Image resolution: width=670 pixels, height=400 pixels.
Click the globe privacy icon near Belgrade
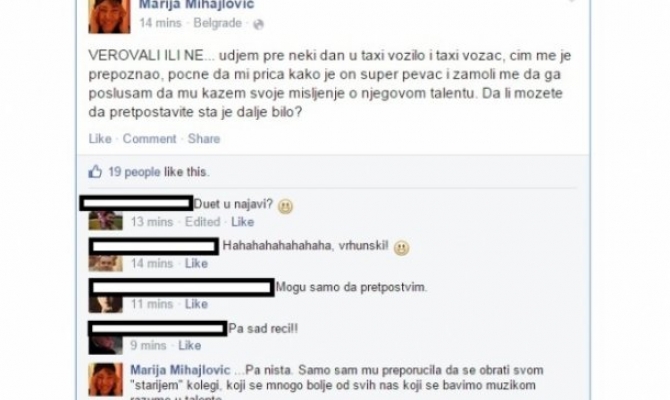(x=258, y=25)
